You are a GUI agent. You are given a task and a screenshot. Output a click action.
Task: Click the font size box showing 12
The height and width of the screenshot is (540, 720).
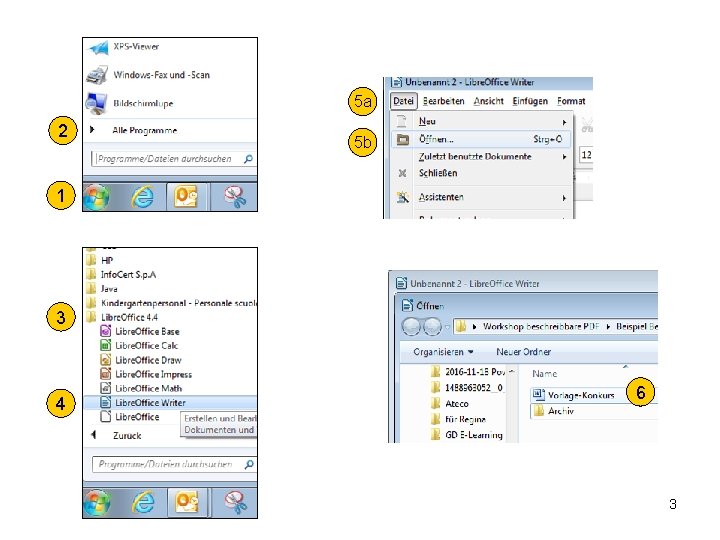click(586, 155)
